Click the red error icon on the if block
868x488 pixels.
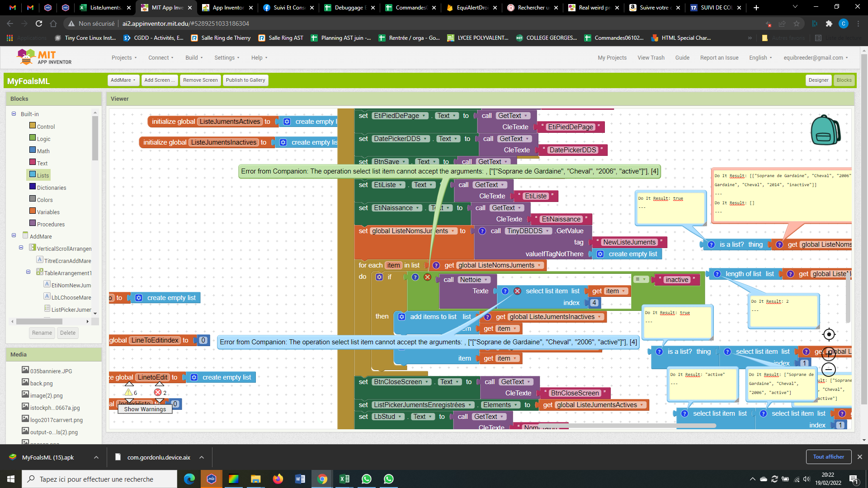click(427, 277)
